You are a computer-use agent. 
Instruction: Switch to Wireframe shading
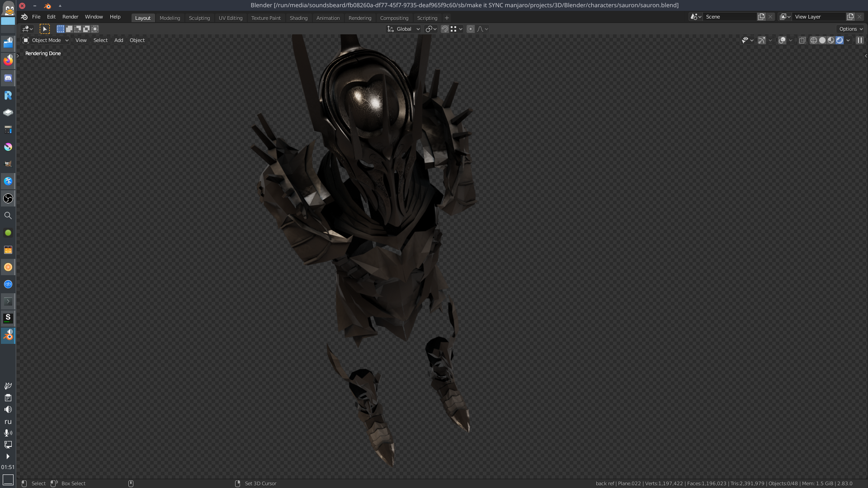tap(814, 40)
